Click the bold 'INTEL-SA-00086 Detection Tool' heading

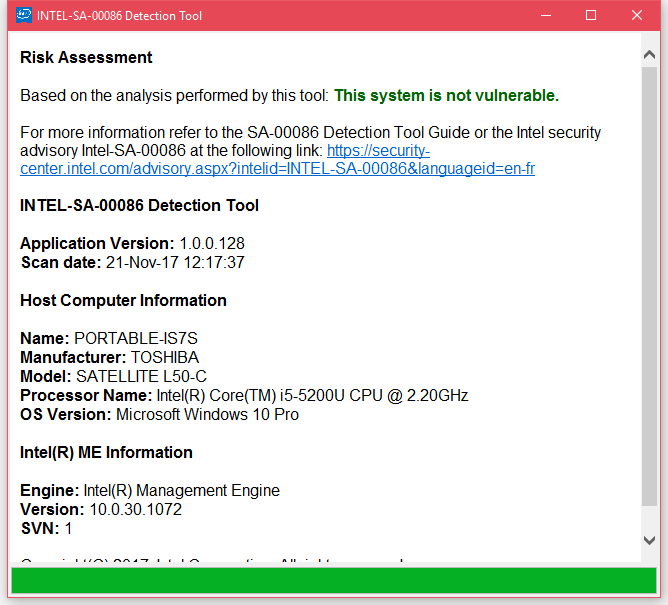pyautogui.click(x=139, y=205)
